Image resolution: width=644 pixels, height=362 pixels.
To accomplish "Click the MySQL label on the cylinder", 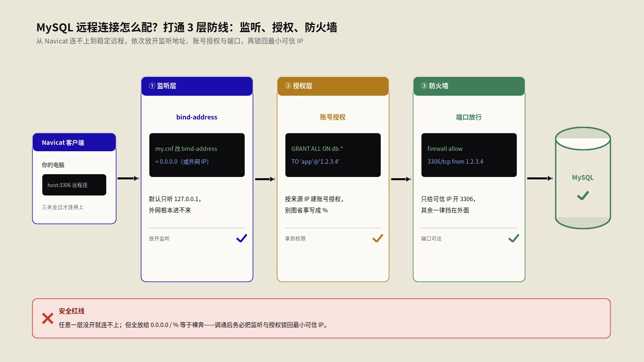I will pos(583,177).
